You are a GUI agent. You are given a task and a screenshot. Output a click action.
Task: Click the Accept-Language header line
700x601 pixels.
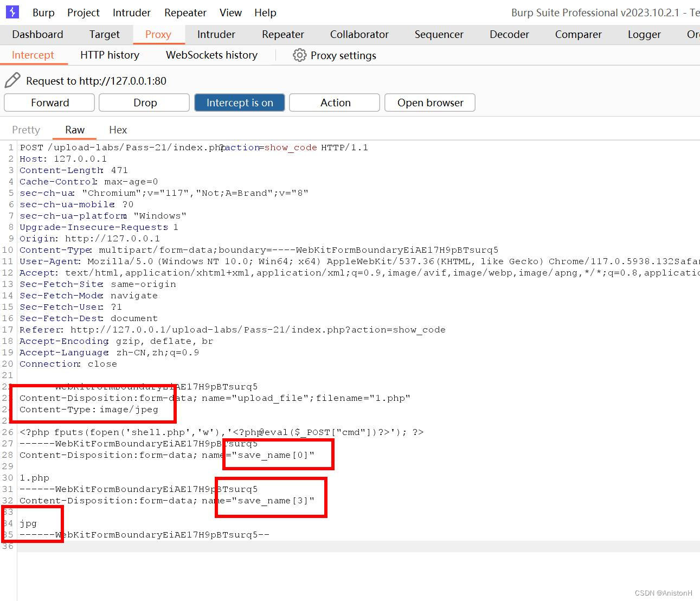[x=110, y=353]
